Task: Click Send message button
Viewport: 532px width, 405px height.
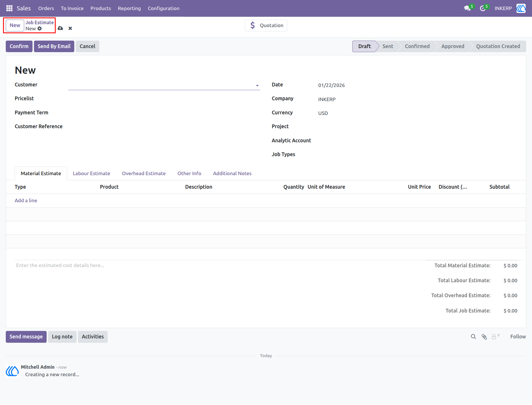Action: (26, 337)
